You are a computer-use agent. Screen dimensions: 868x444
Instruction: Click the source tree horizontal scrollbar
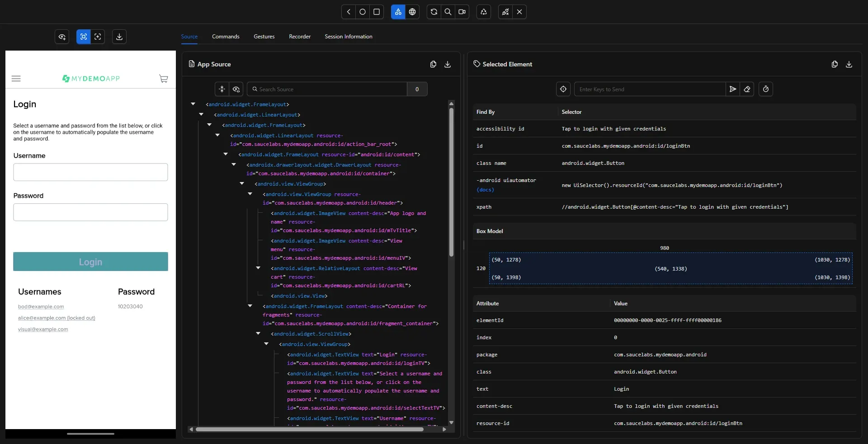pos(310,430)
